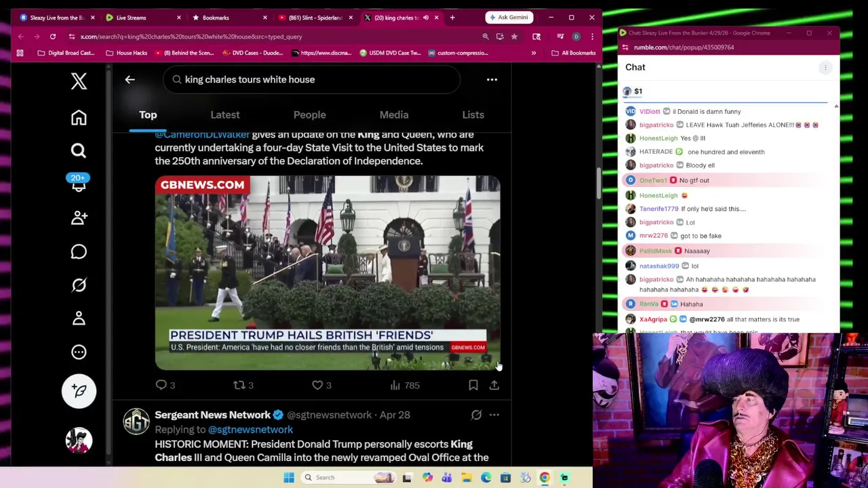Open Windows Start menu

pos(289,477)
